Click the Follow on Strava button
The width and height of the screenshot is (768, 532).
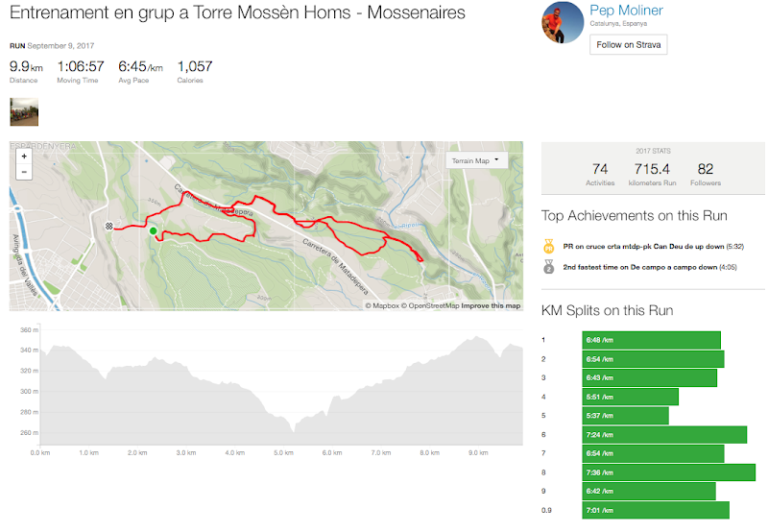tap(629, 44)
